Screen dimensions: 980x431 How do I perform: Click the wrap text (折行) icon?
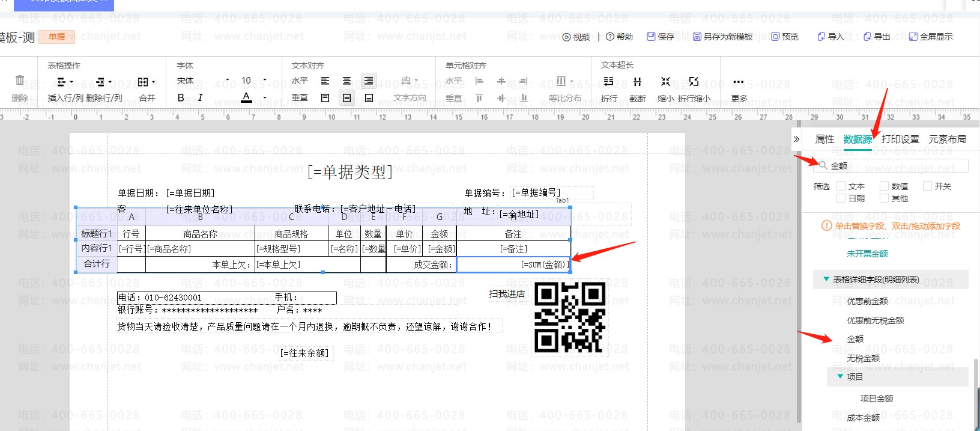(x=608, y=82)
